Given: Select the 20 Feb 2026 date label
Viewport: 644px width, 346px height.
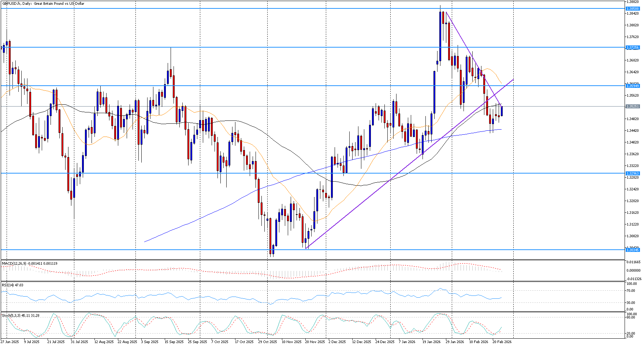Looking at the screenshot, I should coord(502,342).
